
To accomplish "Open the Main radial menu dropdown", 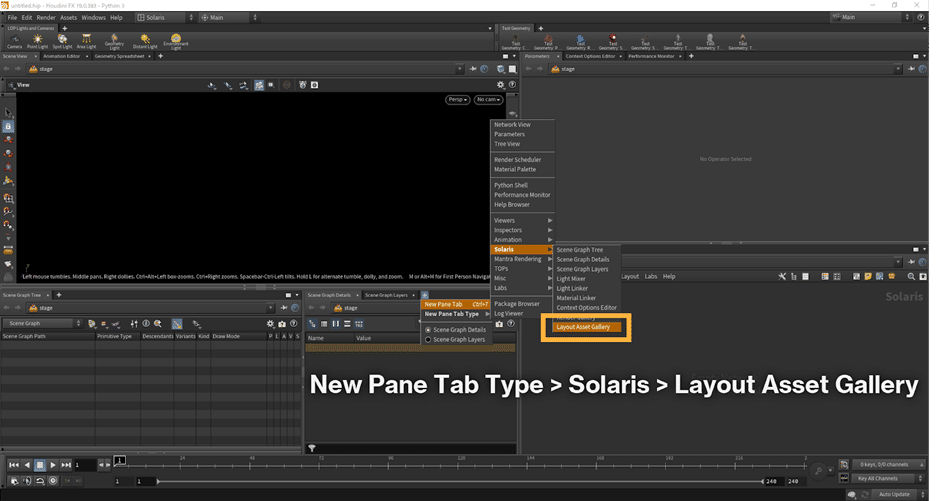I will [229, 17].
